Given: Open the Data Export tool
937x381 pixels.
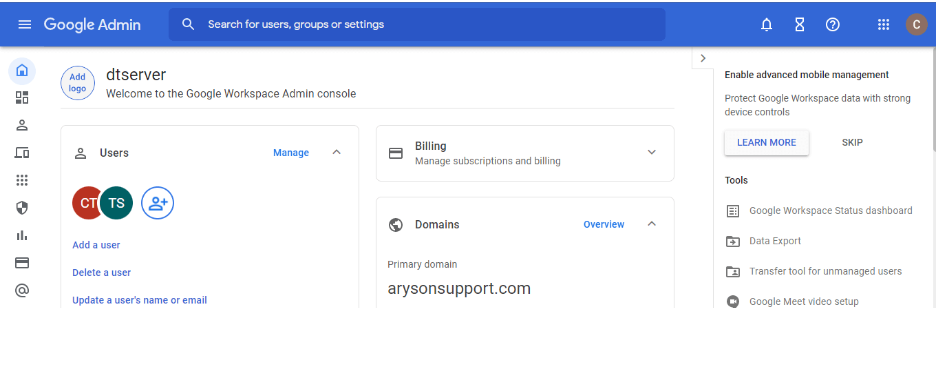Looking at the screenshot, I should pos(775,241).
